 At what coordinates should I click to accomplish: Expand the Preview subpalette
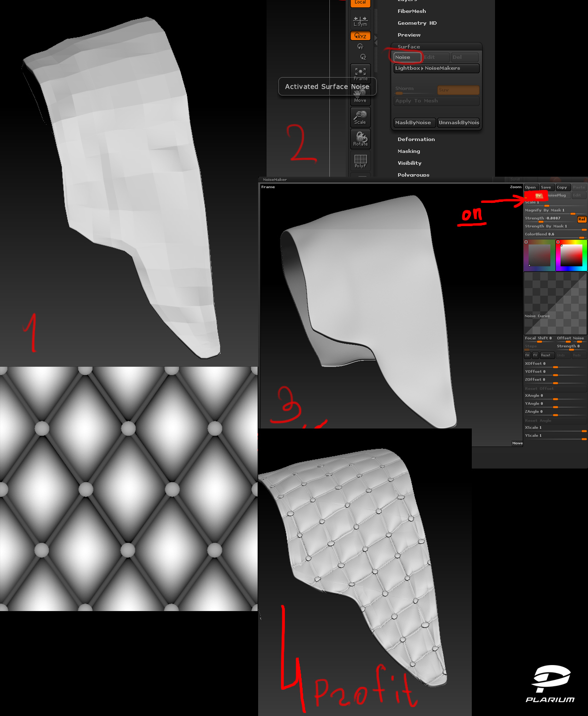coord(409,35)
